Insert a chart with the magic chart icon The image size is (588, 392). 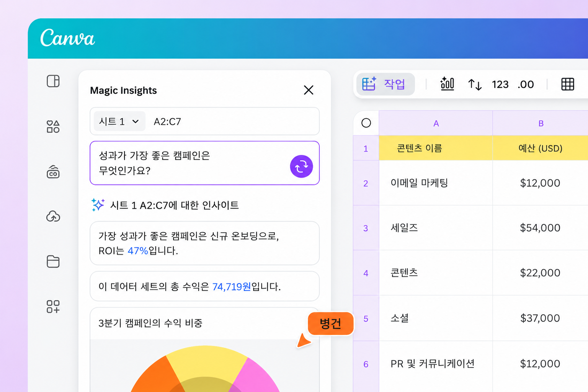pyautogui.click(x=447, y=83)
